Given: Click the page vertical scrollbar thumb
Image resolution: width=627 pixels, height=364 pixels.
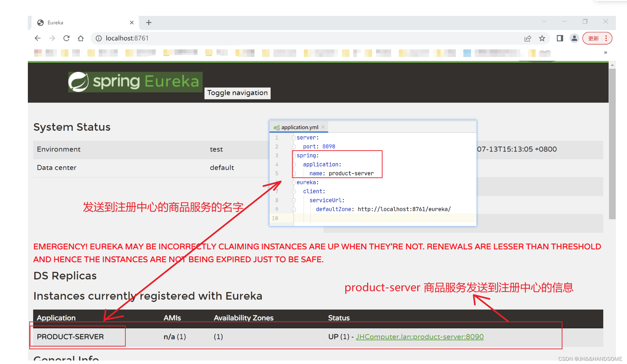Looking at the screenshot, I should coord(612,144).
